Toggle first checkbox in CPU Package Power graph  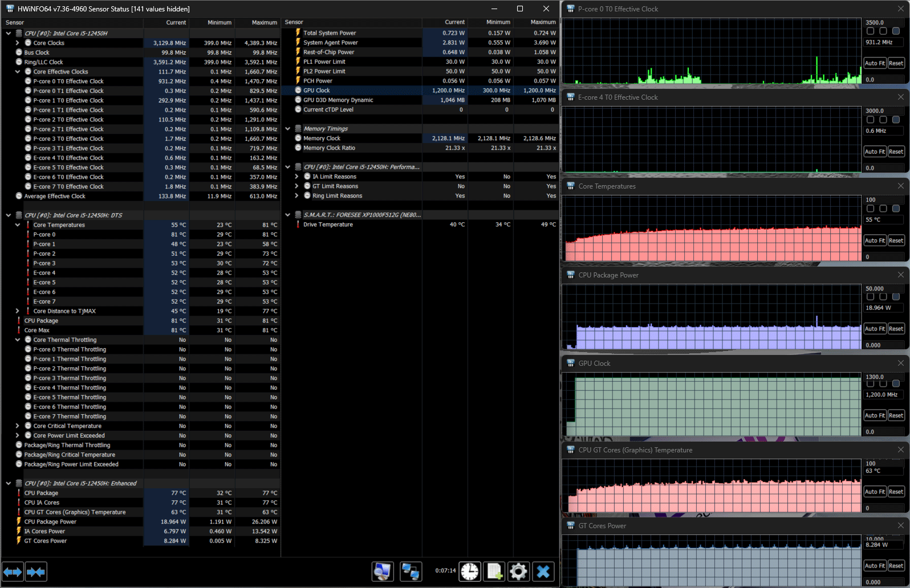[x=870, y=297]
